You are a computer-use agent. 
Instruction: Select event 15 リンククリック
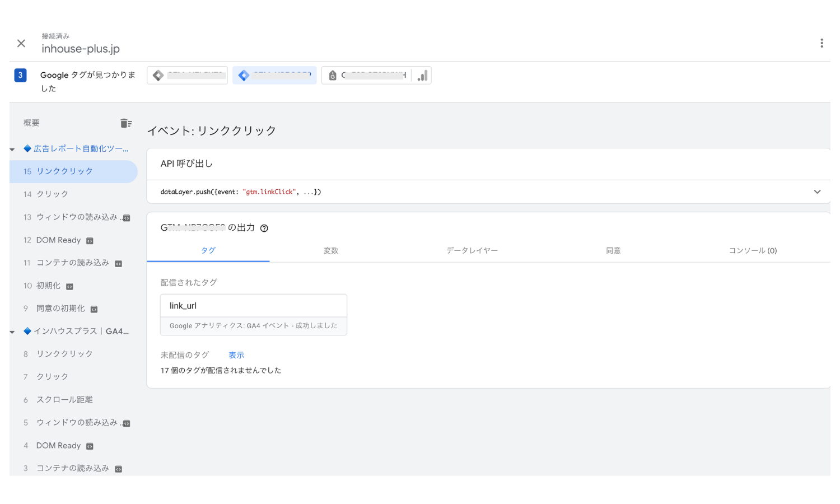point(73,171)
